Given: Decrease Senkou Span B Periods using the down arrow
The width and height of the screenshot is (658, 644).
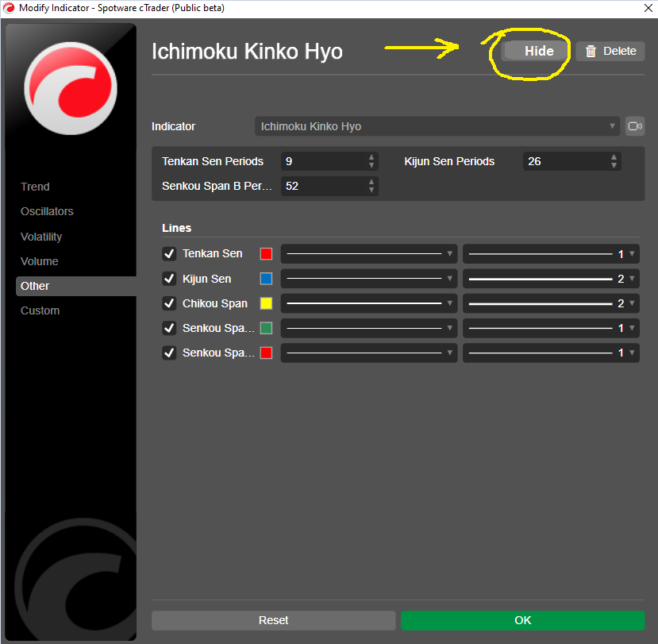Looking at the screenshot, I should click(371, 190).
